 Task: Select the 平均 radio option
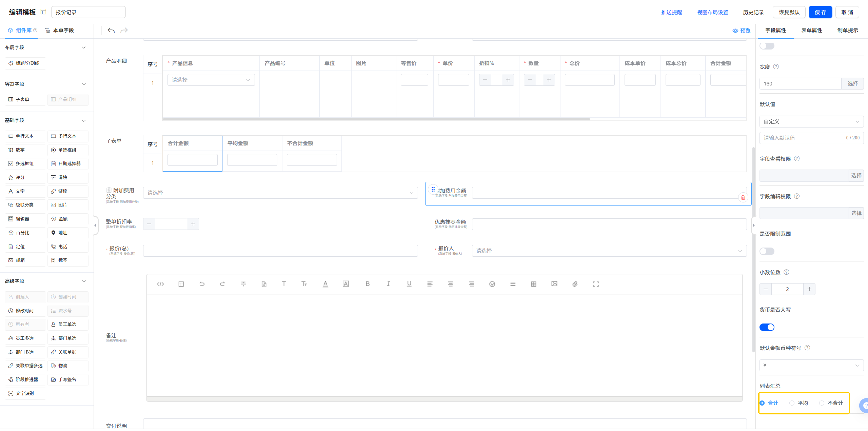pos(792,403)
